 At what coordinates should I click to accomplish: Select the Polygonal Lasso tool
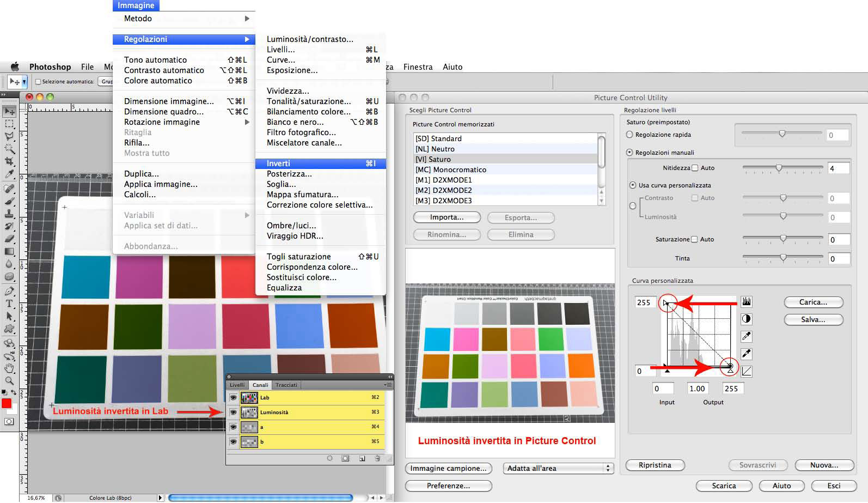9,136
